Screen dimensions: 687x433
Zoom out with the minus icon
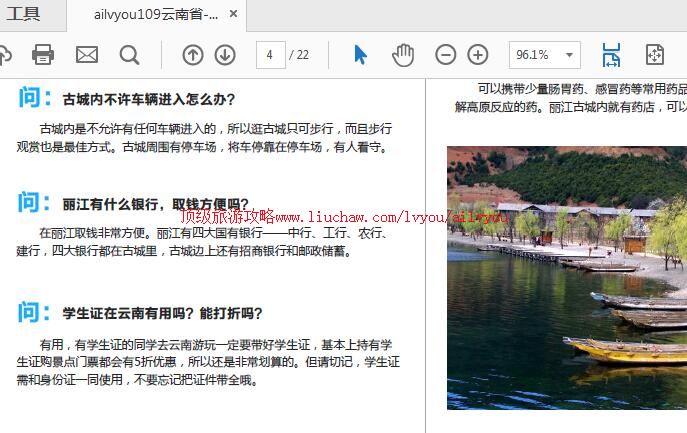(446, 55)
